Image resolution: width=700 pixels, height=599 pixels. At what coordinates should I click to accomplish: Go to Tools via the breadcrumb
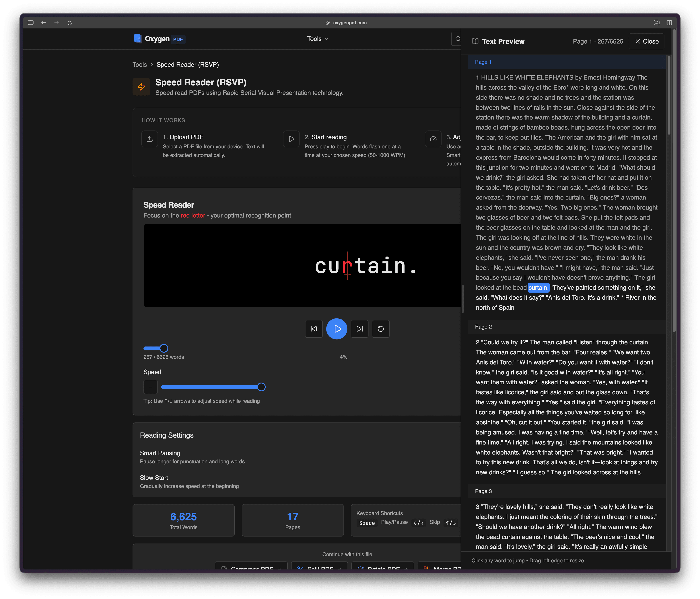(x=139, y=64)
